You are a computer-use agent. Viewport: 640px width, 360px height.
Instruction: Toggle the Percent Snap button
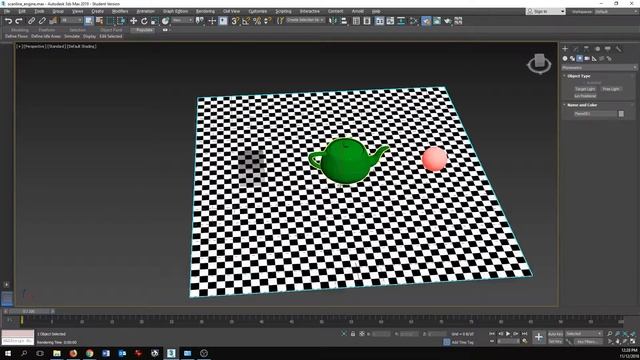click(257, 21)
